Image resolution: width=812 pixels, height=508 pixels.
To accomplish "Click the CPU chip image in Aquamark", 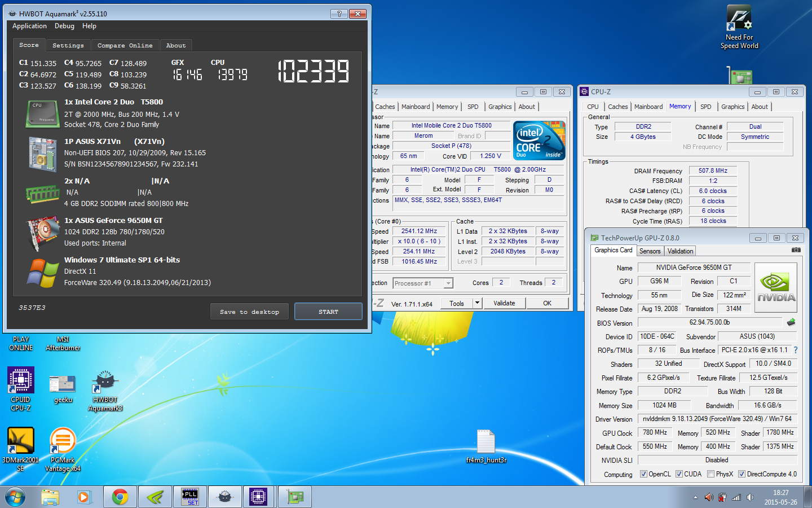I will [43, 113].
